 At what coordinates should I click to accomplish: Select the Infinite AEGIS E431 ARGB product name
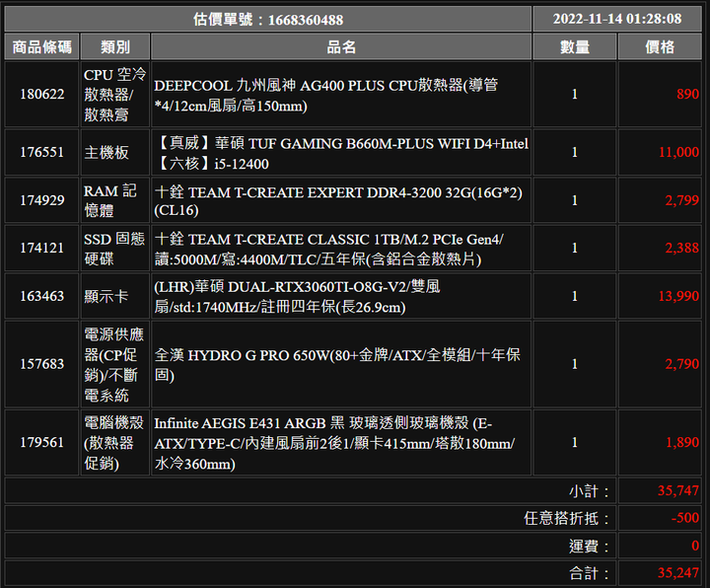pyautogui.click(x=341, y=443)
